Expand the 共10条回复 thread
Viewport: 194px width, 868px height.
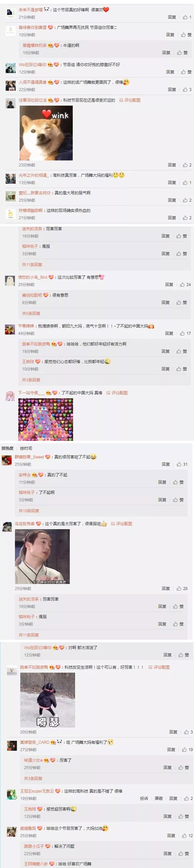click(x=29, y=510)
